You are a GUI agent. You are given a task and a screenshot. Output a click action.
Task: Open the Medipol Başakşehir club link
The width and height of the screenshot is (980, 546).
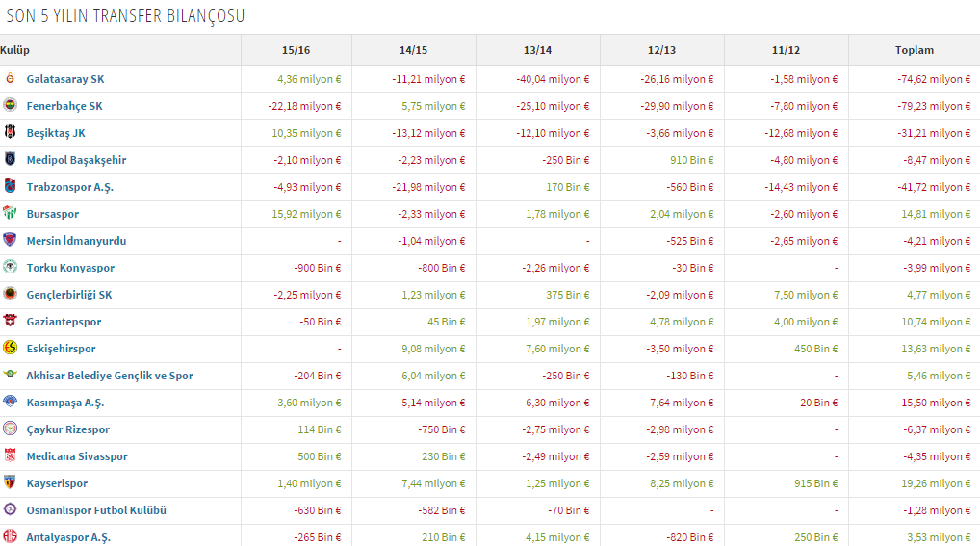76,160
